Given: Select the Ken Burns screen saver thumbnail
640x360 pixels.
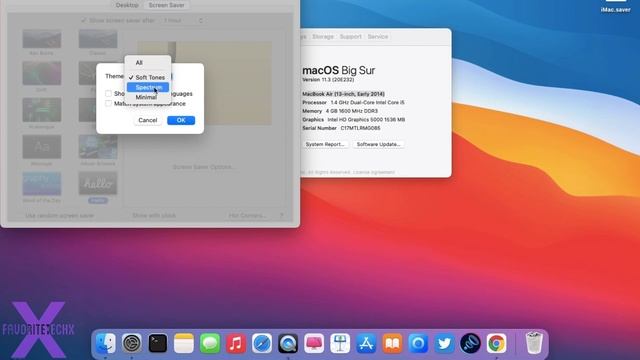Looking at the screenshot, I should point(42,39).
